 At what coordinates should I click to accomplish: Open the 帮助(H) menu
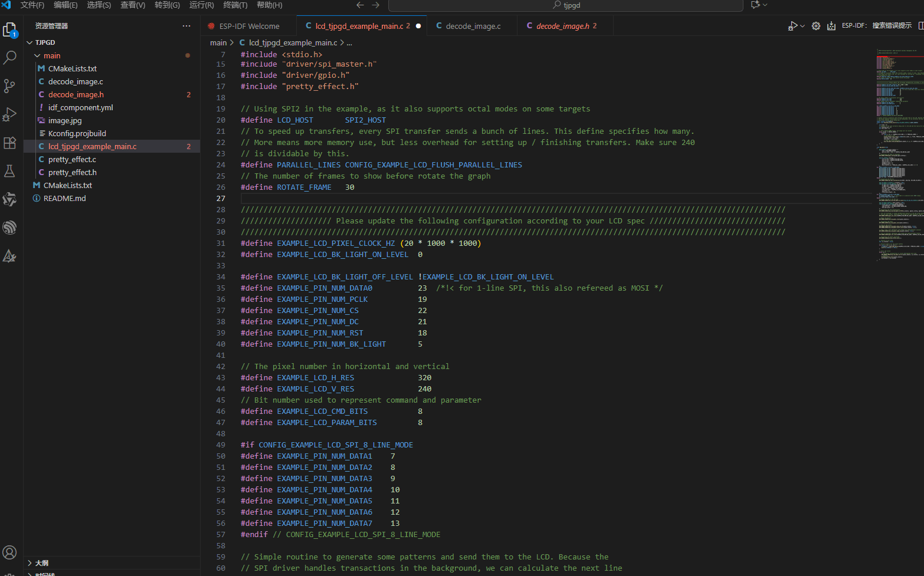(269, 5)
